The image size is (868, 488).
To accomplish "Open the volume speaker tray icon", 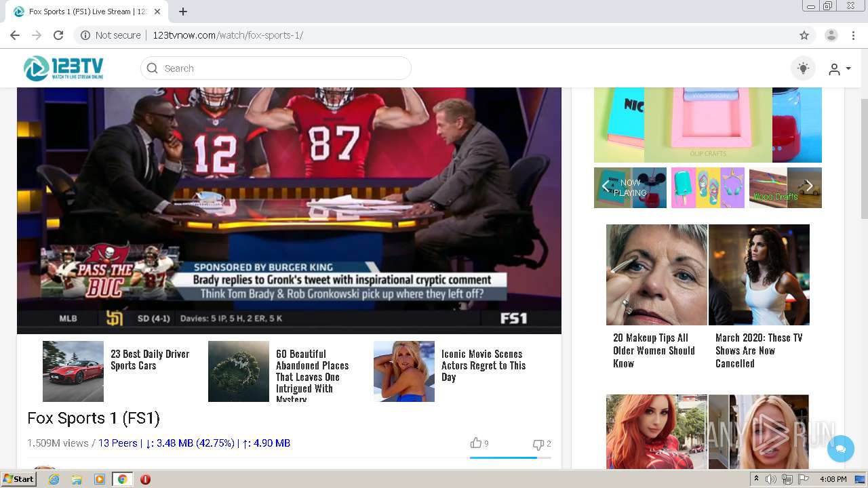I will pyautogui.click(x=771, y=479).
